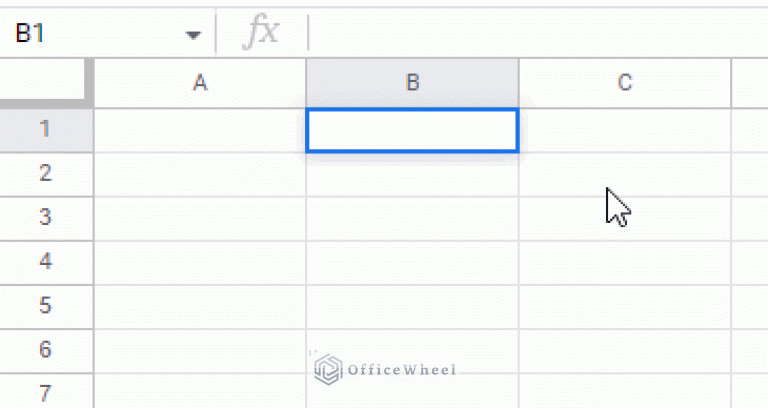Select column A header
Image resolution: width=768 pixels, height=408 pixels.
click(x=200, y=83)
